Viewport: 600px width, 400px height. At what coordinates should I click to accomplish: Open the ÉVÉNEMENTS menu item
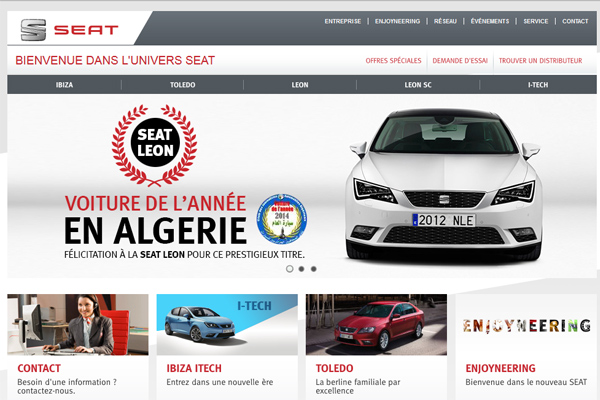[490, 21]
